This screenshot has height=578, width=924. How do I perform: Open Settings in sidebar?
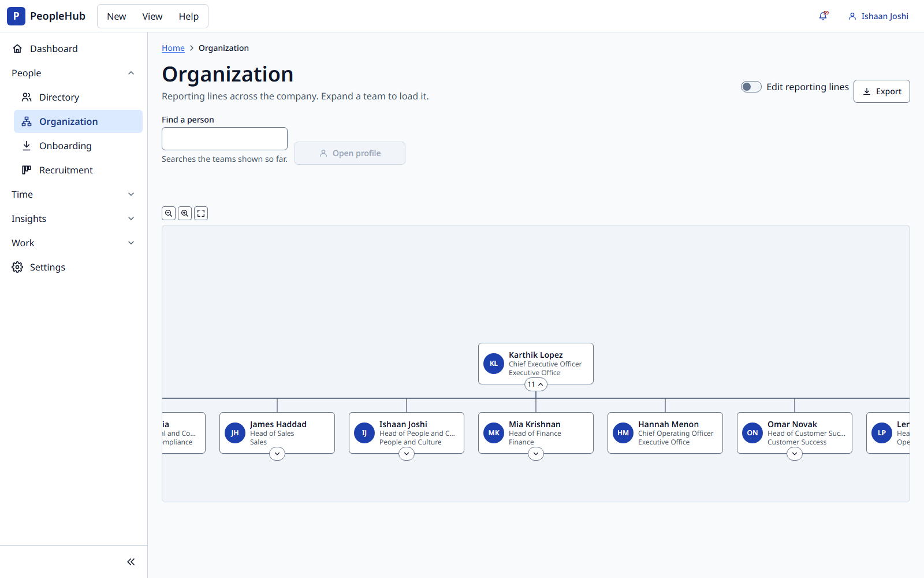tap(73, 267)
